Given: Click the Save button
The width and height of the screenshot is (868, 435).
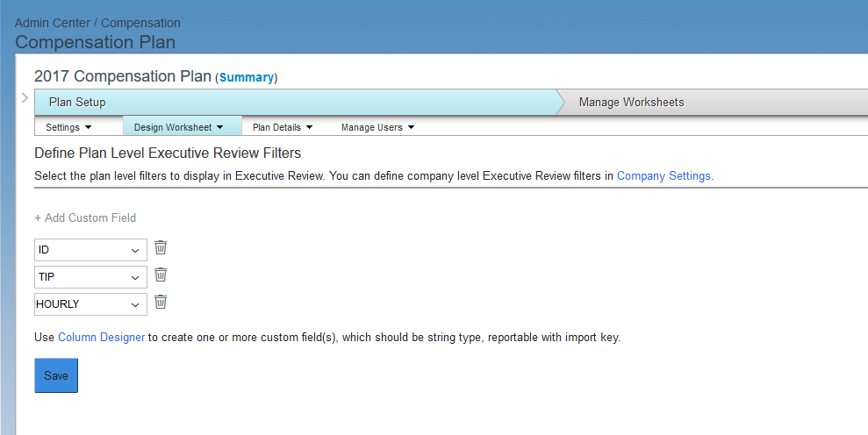Looking at the screenshot, I should click(56, 375).
